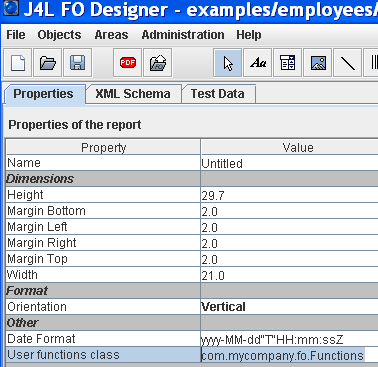378x367 pixels.
Task: Edit the Margin Bottom value 2.0
Action: pos(289,211)
